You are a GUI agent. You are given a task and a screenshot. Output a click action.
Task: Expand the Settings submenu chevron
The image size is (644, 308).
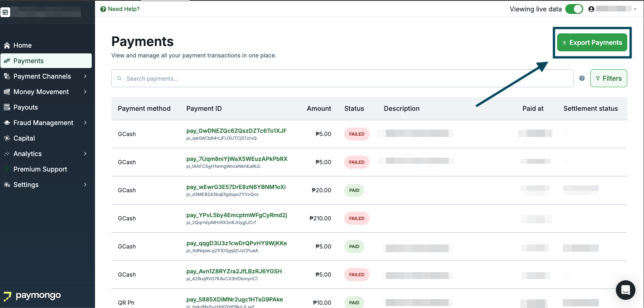[x=85, y=185]
